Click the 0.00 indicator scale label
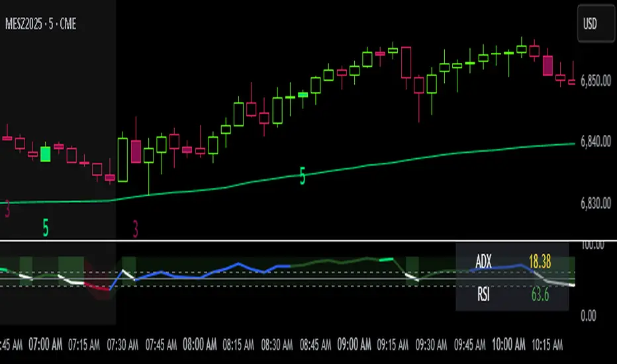 (x=589, y=316)
